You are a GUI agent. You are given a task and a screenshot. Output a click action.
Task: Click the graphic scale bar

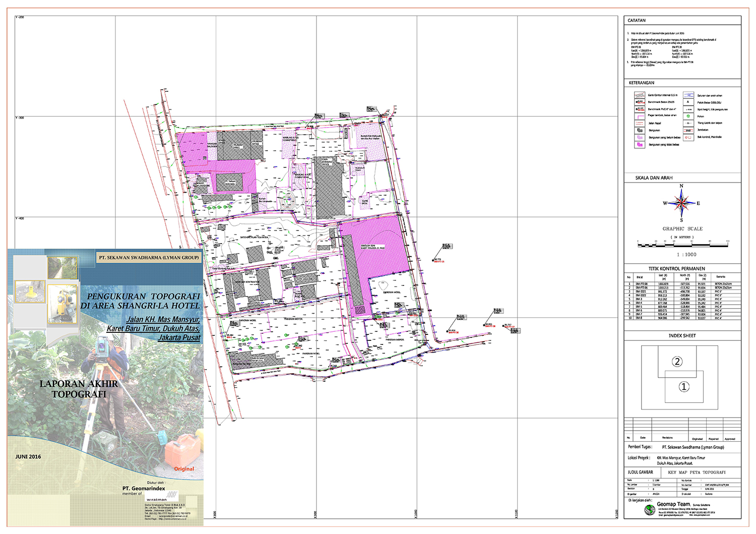point(683,245)
